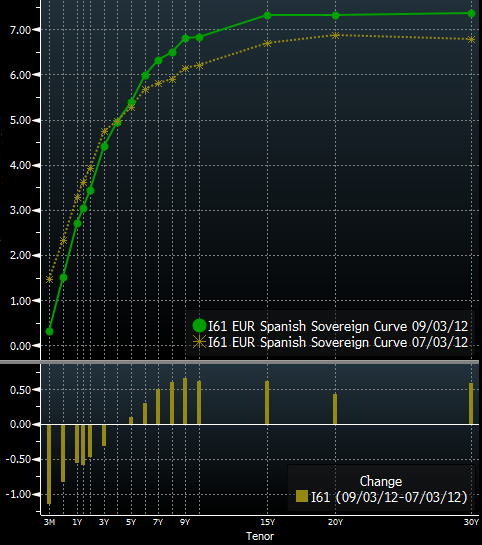Image resolution: width=482 pixels, height=545 pixels.
Task: Click the change bar at 20Y tenor
Action: 335,409
